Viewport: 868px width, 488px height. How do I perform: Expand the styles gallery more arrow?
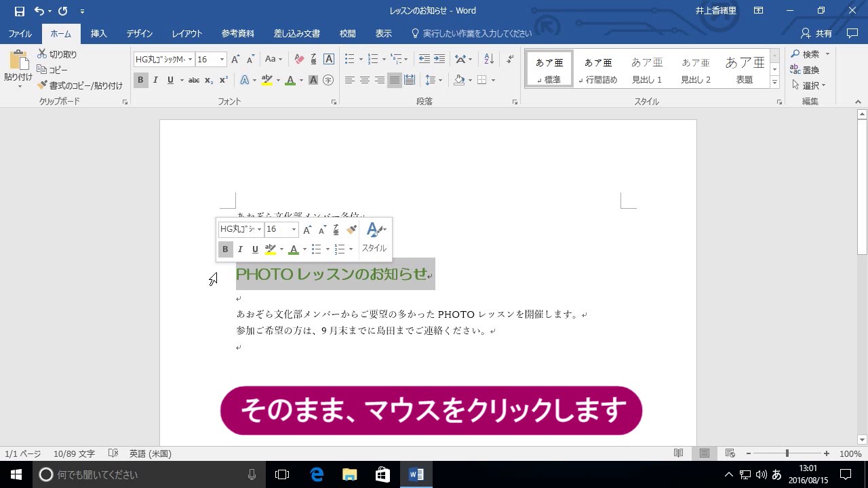click(x=774, y=83)
